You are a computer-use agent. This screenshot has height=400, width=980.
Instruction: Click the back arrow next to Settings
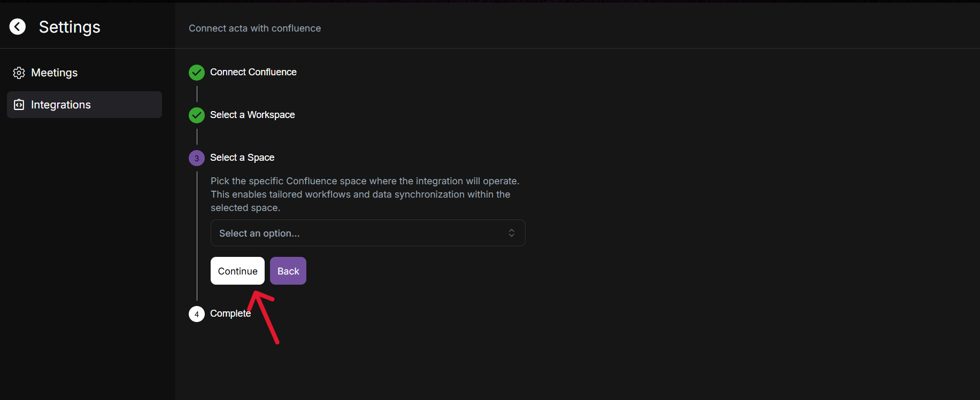click(18, 27)
